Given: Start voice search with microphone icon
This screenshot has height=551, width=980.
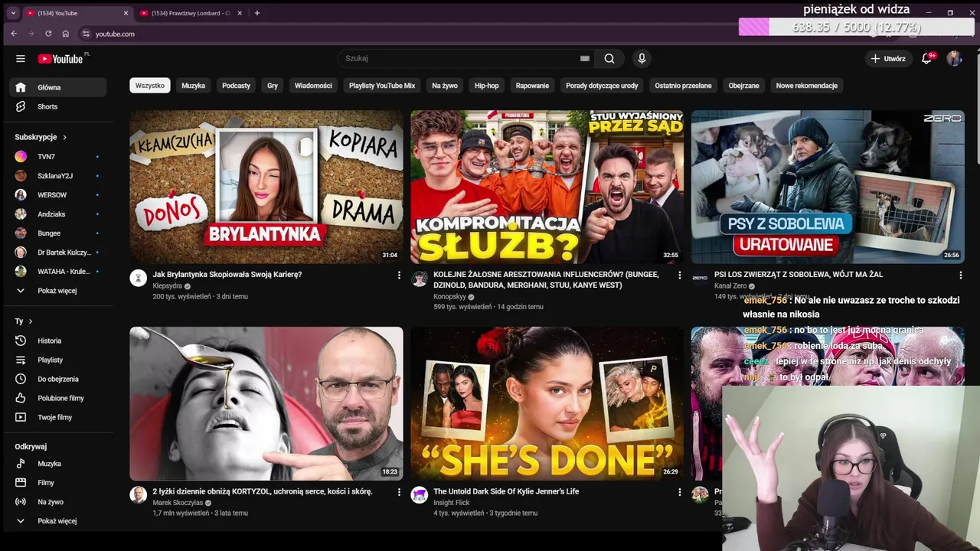Looking at the screenshot, I should 642,58.
